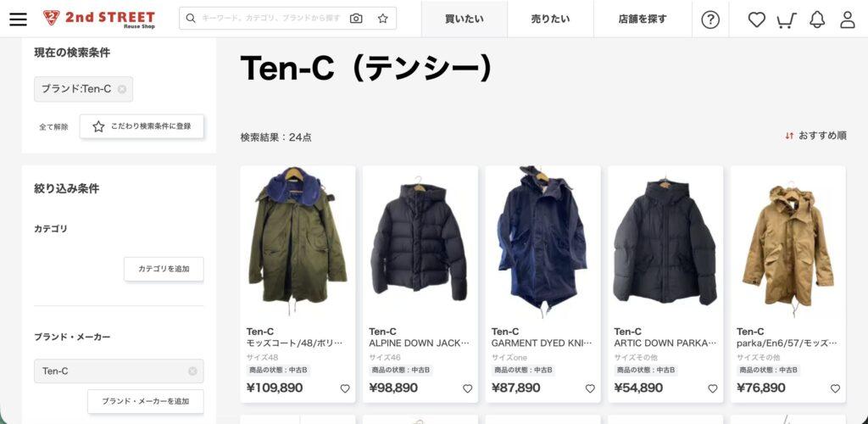The width and height of the screenshot is (868, 424).
Task: Select the 店舗を探す tab
Action: coord(643,19)
